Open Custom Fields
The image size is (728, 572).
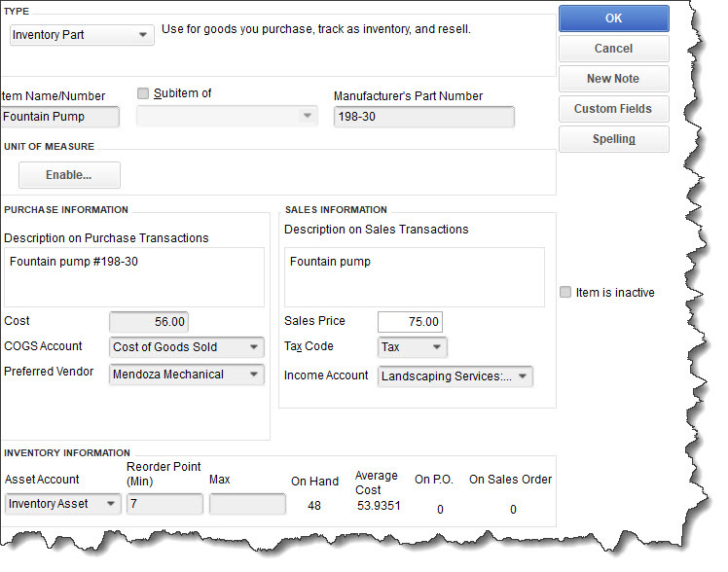pos(613,109)
